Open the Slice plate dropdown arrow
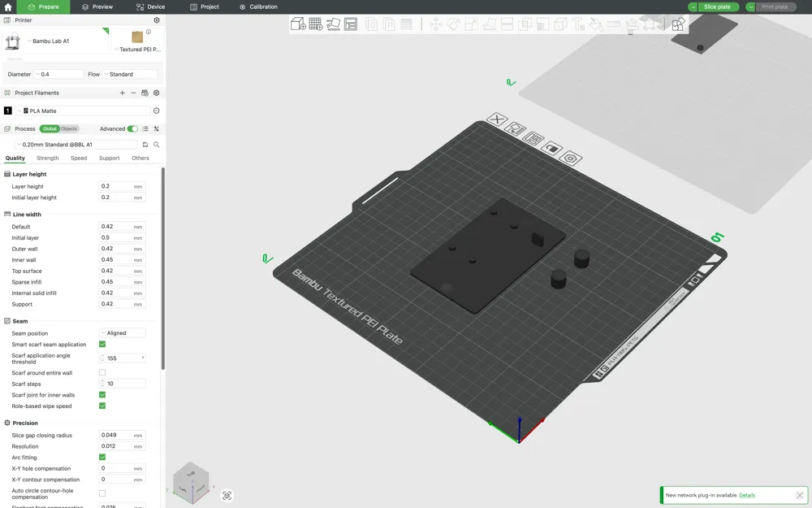Viewport: 812px width, 508px height. (x=693, y=7)
